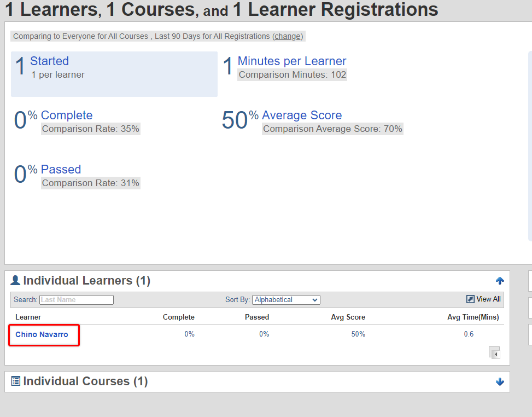Open the Average Score metric link

(302, 115)
